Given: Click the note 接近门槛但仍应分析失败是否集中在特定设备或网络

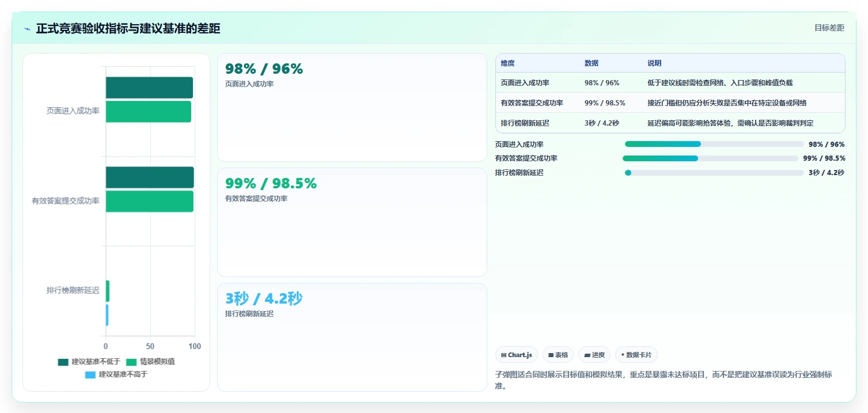Looking at the screenshot, I should pos(727,103).
